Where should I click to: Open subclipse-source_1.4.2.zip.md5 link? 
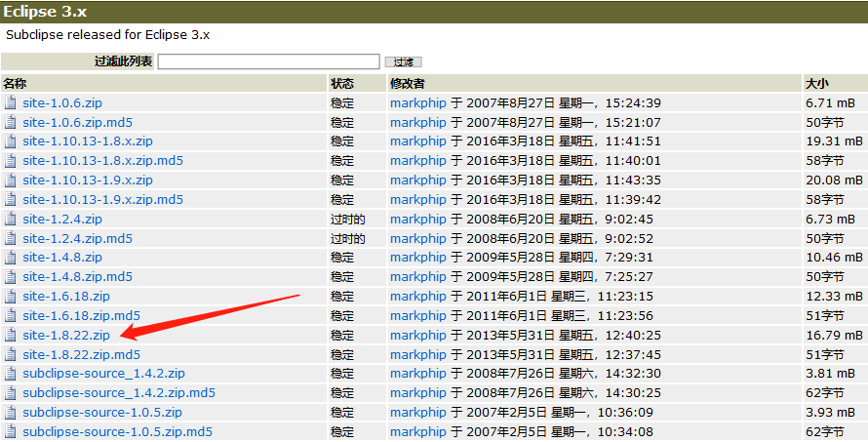tap(119, 392)
